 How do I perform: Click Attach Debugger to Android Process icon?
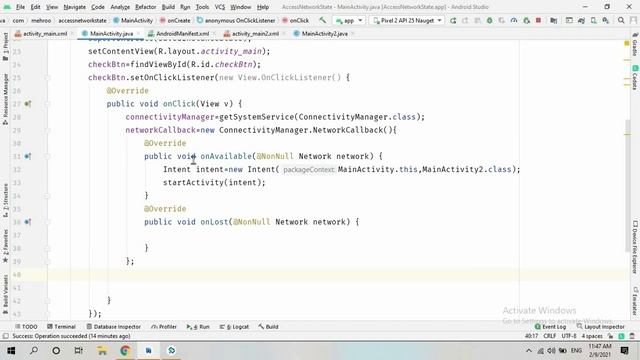coord(527,20)
